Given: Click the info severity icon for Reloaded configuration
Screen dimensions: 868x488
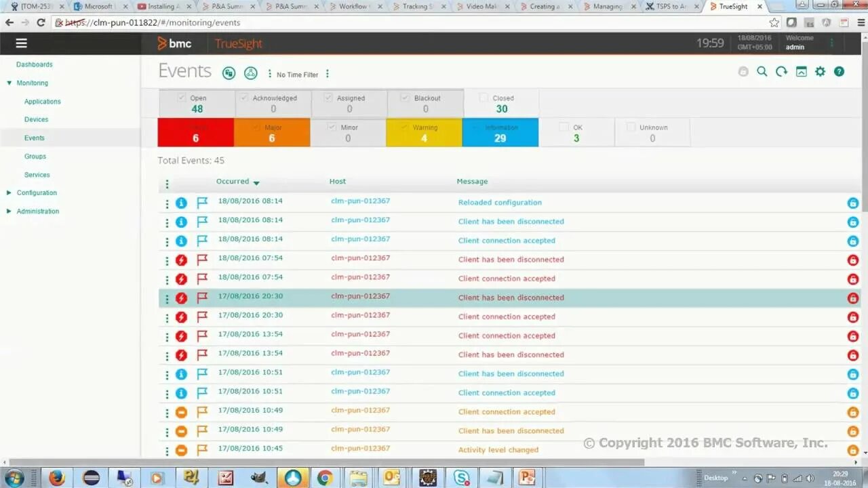Looking at the screenshot, I should [181, 203].
